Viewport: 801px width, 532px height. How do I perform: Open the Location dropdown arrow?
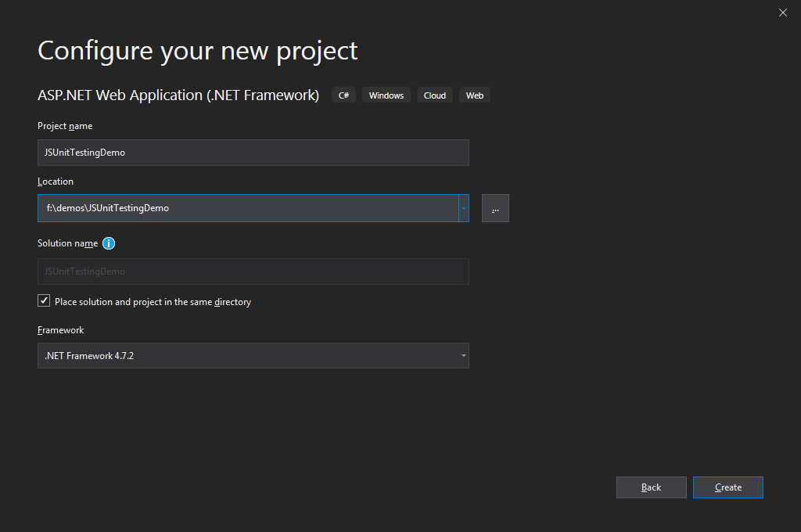click(464, 208)
